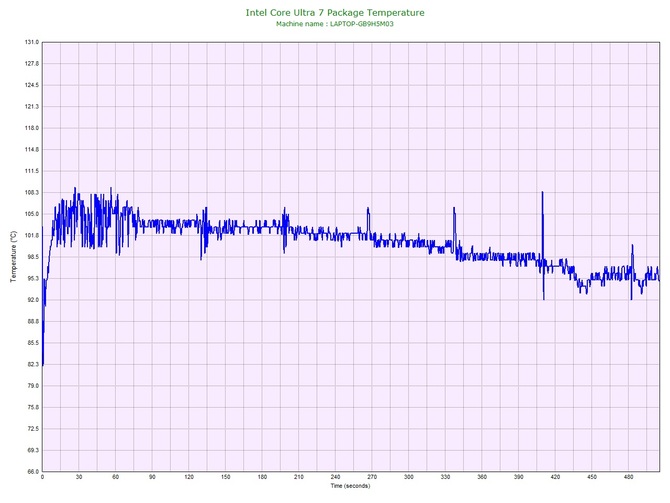Click the 270 seconds tick label
The image size is (670, 503).
pyautogui.click(x=372, y=477)
